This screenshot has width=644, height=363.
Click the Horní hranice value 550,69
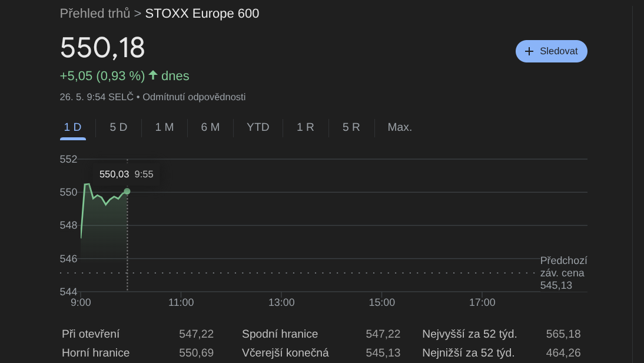(x=197, y=353)
